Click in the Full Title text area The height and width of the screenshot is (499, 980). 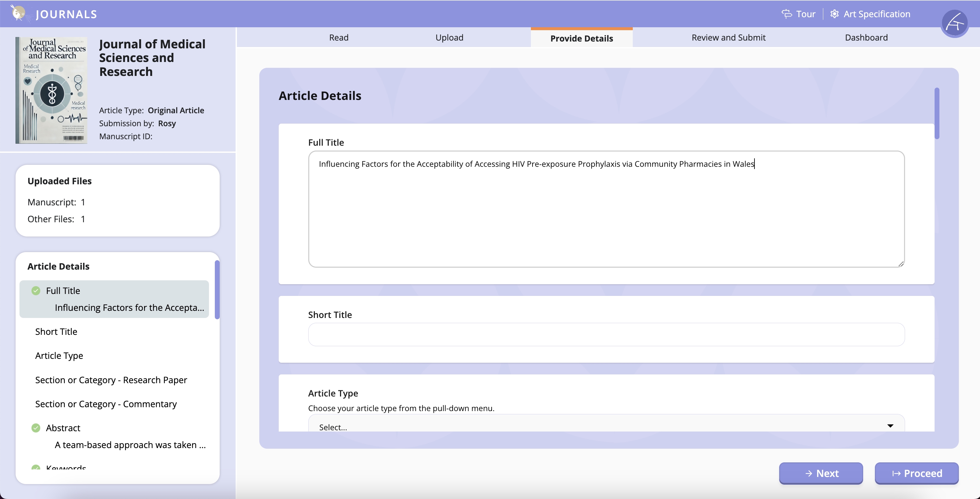coord(606,209)
